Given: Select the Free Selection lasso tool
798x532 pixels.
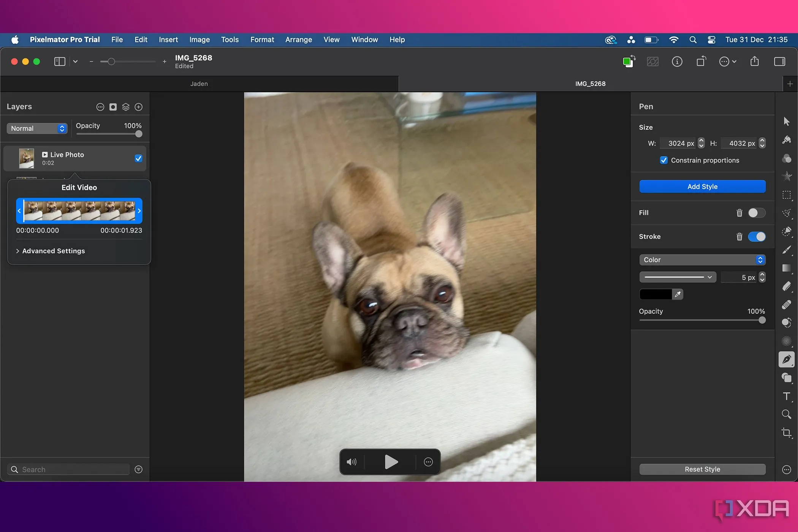Looking at the screenshot, I should click(x=787, y=213).
